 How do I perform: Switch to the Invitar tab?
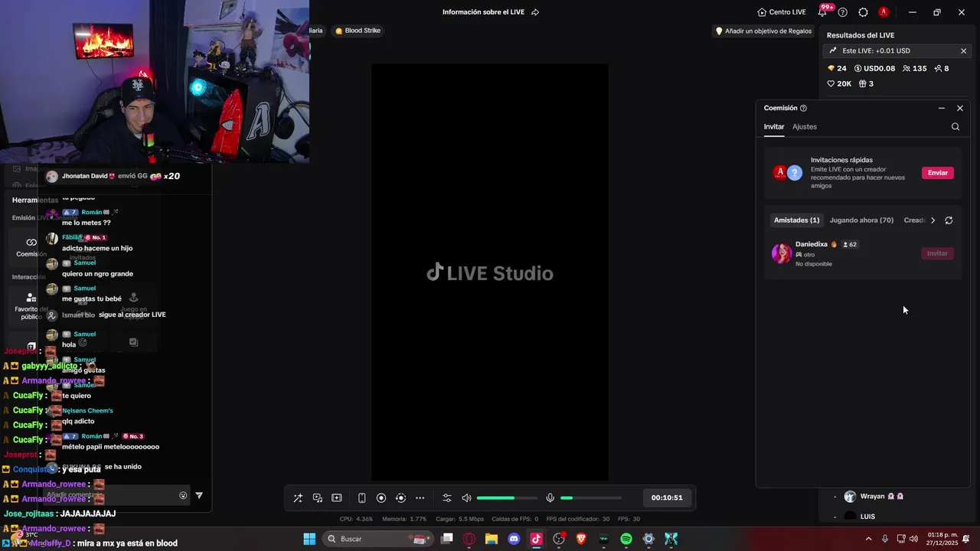point(774,126)
